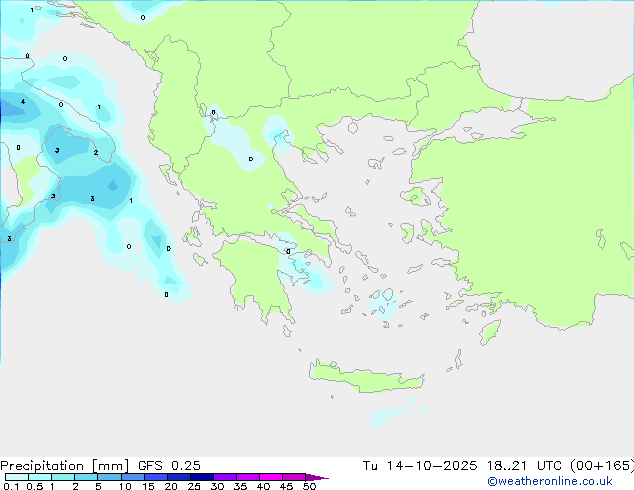
Task: Click the legend label '35'
Action: pyautogui.click(x=240, y=486)
